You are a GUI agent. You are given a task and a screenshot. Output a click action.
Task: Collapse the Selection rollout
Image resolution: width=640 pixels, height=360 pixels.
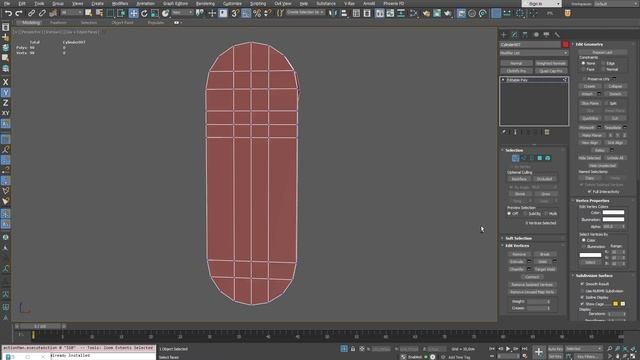pos(514,150)
